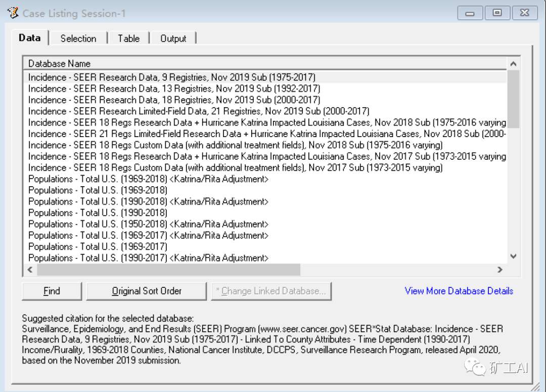Image resolution: width=546 pixels, height=392 pixels.
Task: Click the Database Name column header
Action: (x=265, y=63)
